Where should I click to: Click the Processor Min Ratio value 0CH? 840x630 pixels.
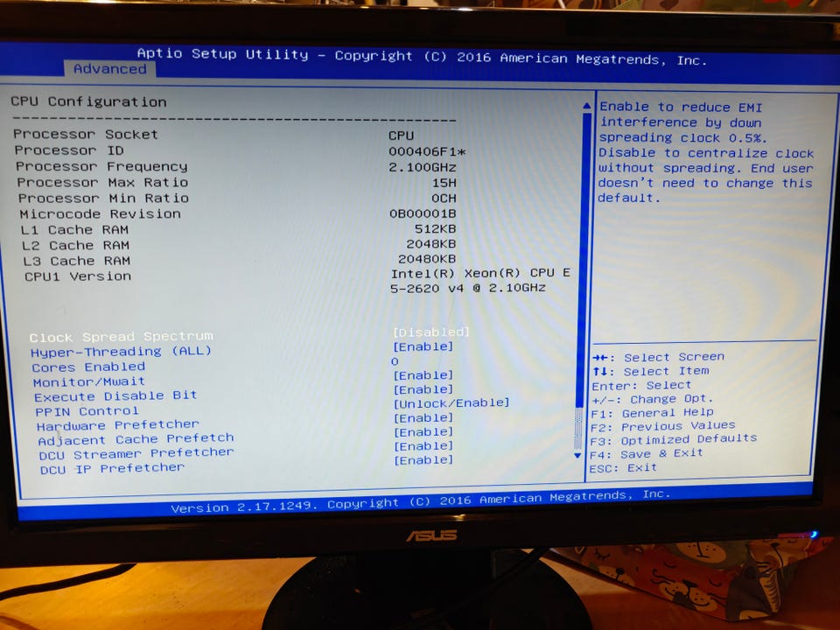point(444,199)
